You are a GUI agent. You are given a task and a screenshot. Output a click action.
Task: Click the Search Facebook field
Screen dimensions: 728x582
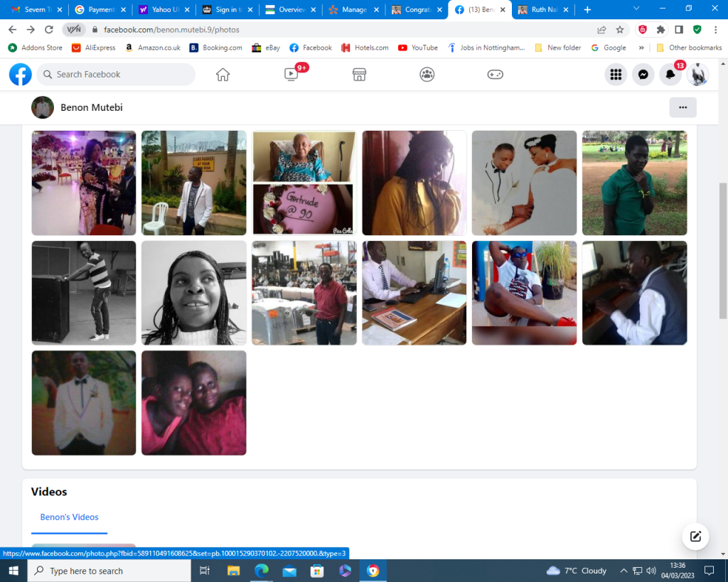pyautogui.click(x=117, y=75)
